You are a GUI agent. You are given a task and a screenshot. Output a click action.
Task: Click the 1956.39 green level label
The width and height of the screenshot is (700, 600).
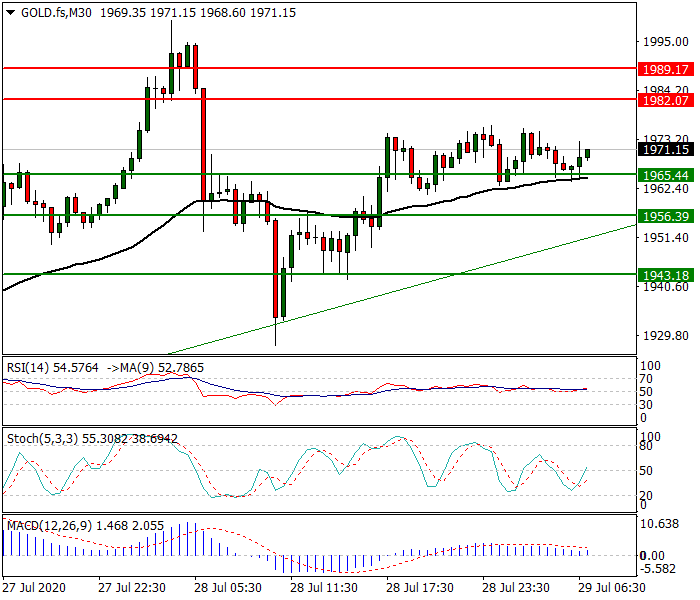tap(666, 217)
